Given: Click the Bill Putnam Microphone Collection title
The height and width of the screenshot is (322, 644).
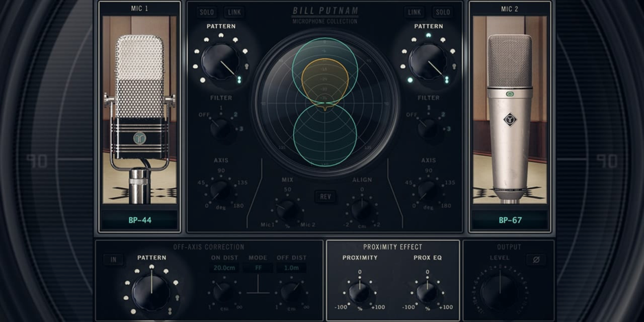Looking at the screenshot, I should point(325,15).
